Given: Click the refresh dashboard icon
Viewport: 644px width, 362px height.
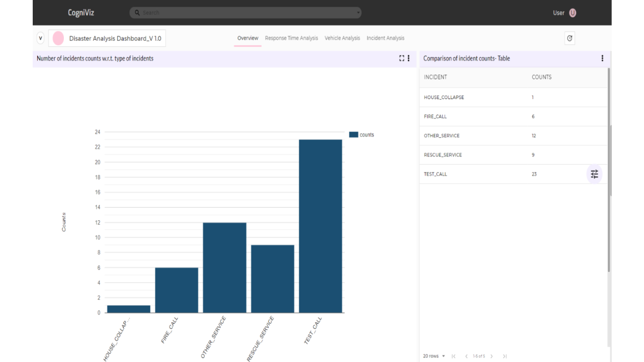Looking at the screenshot, I should 570,38.
